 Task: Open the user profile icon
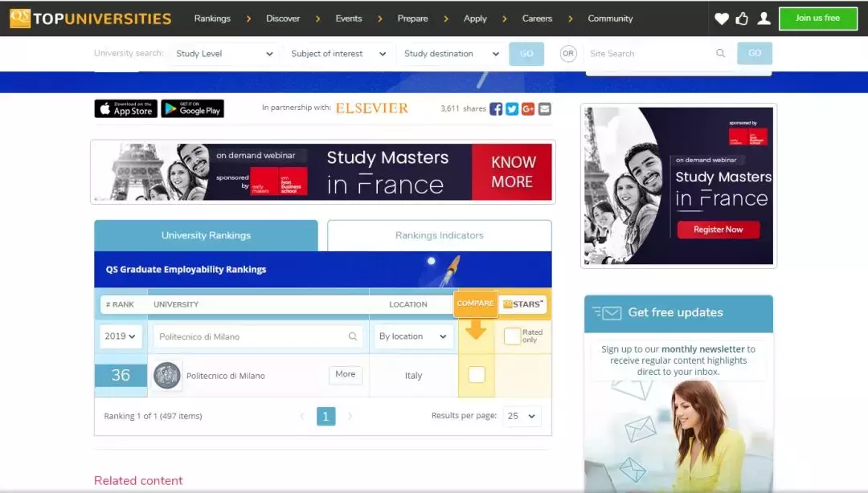click(x=764, y=18)
